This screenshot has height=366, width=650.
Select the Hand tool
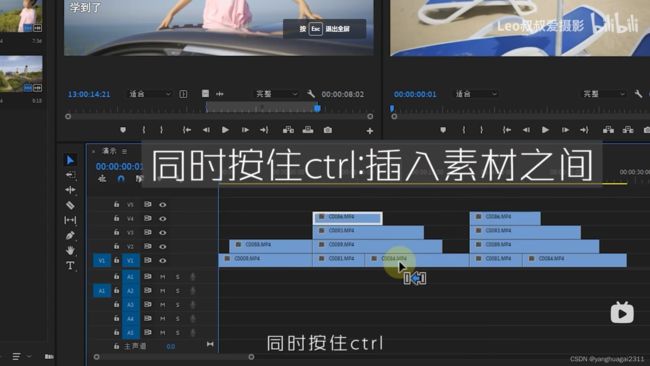pyautogui.click(x=70, y=250)
